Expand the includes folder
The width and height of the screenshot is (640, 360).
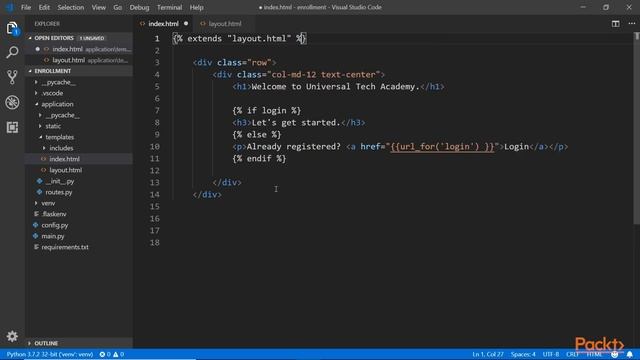pos(61,148)
